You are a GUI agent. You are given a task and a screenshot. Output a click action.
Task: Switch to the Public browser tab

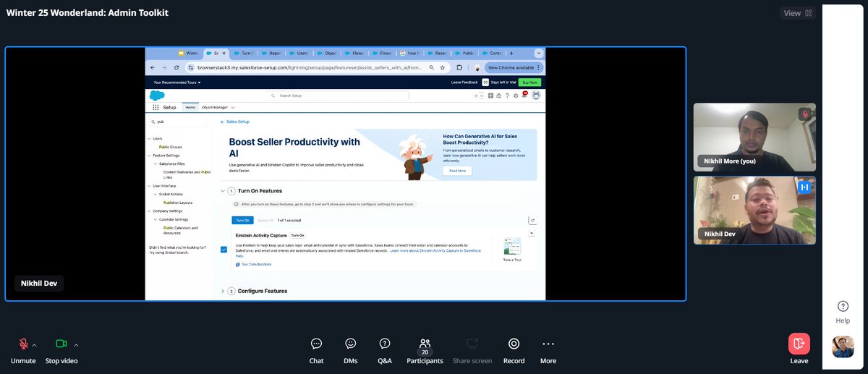coord(465,53)
